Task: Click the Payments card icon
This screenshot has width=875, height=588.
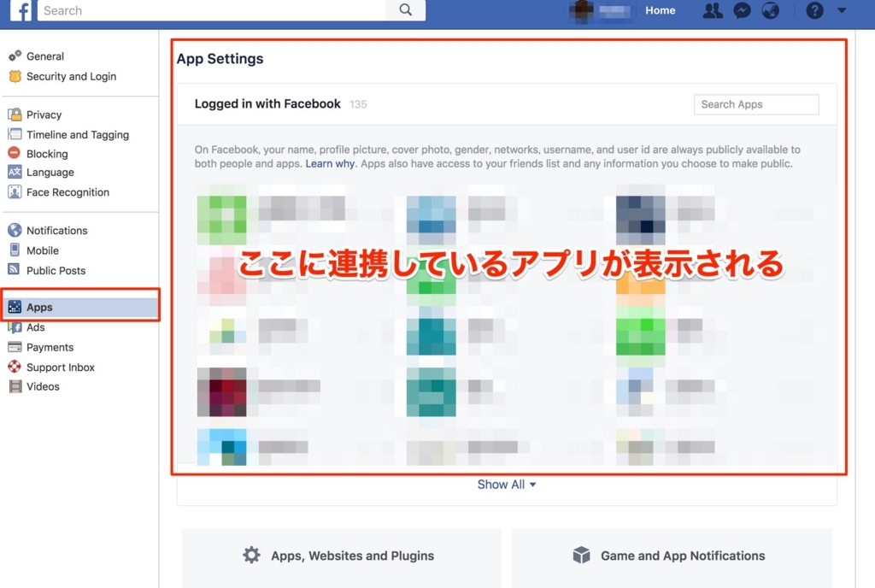Action: (x=15, y=347)
